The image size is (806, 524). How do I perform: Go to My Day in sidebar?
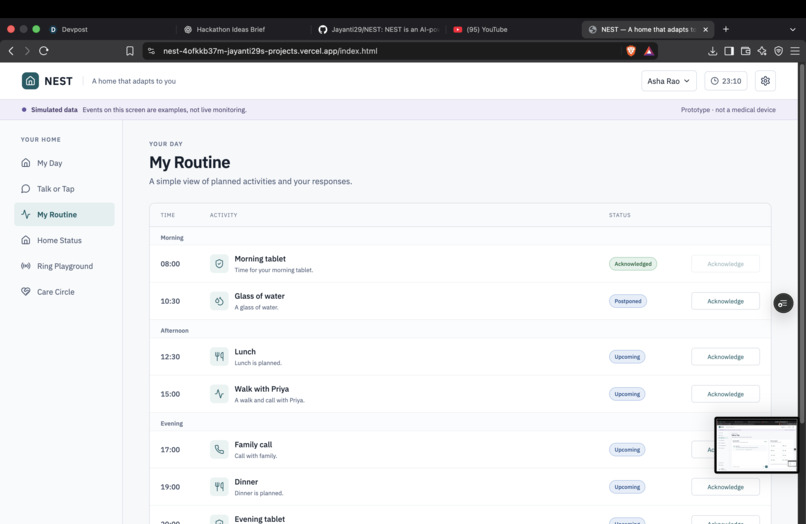64,163
